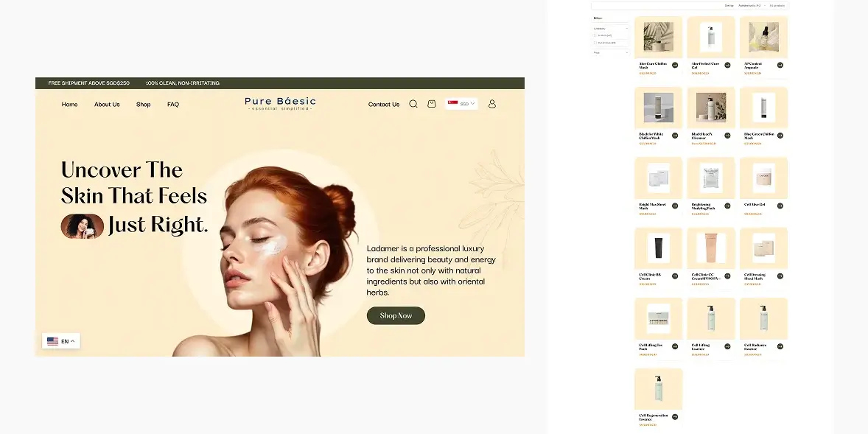
Task: Open the AP Control Ampoule title link
Action: pyautogui.click(x=753, y=66)
